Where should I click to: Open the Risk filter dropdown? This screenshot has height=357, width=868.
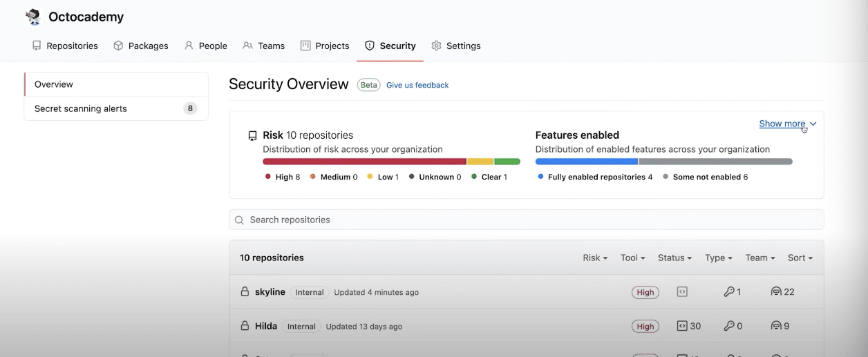click(595, 258)
